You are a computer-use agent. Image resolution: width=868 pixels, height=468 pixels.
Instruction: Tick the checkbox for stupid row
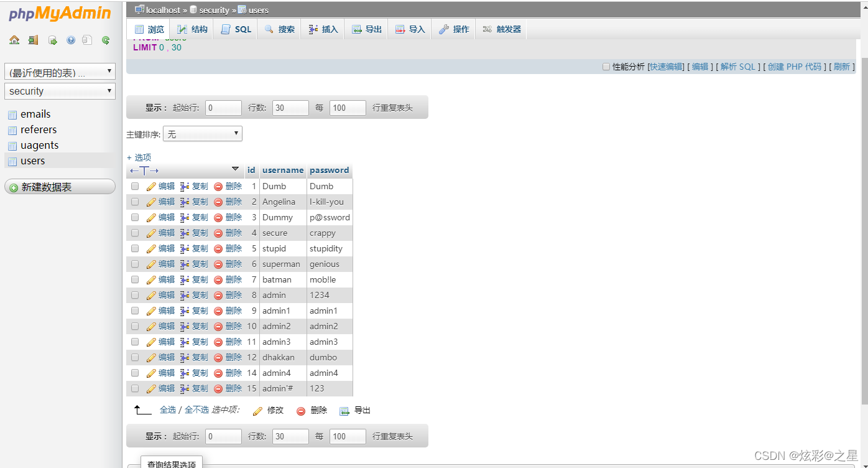point(135,248)
